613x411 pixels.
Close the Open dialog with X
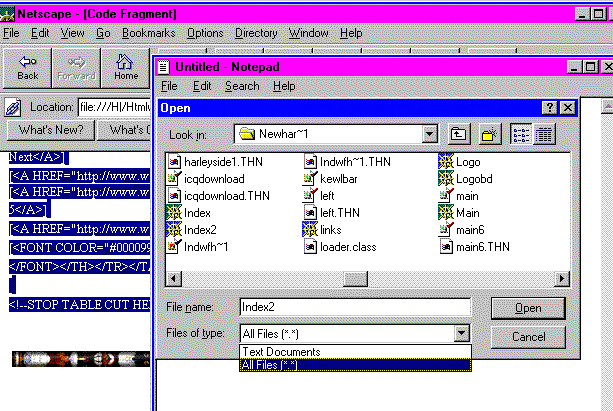pos(567,108)
